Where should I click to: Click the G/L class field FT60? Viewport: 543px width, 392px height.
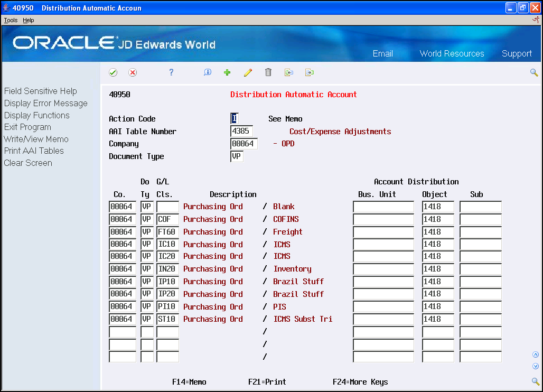(167, 232)
